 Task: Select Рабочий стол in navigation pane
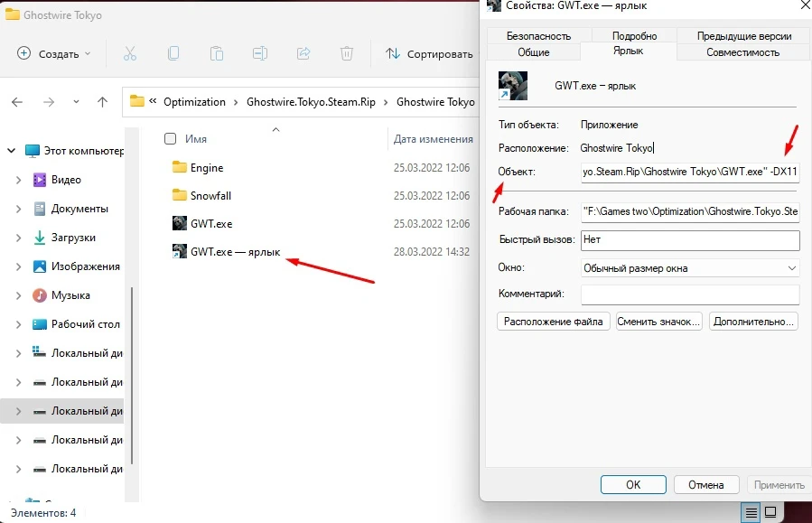86,324
